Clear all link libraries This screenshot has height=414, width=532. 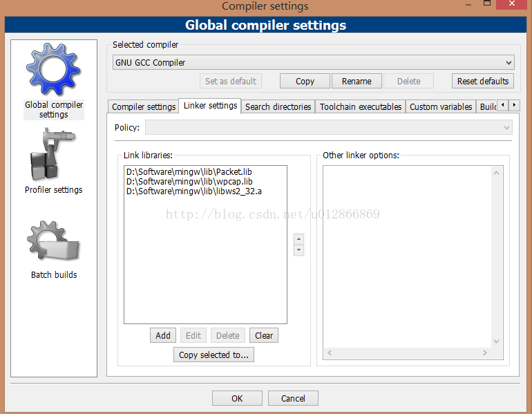pyautogui.click(x=264, y=335)
